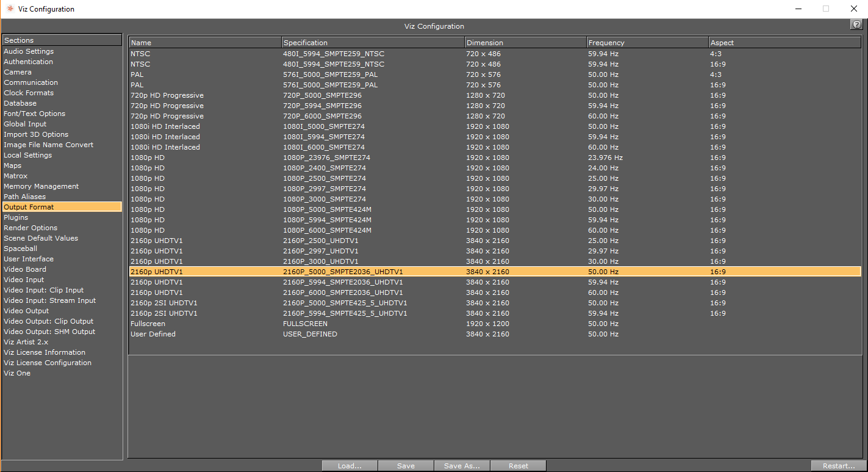This screenshot has width=868, height=472.
Task: Select the FULLSCREEN output format row
Action: point(495,324)
